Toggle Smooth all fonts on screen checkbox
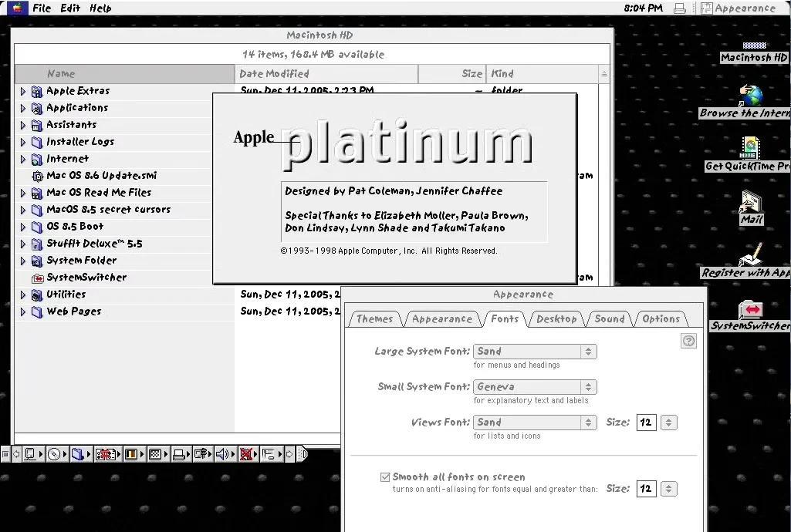791x532 pixels. tap(385, 476)
